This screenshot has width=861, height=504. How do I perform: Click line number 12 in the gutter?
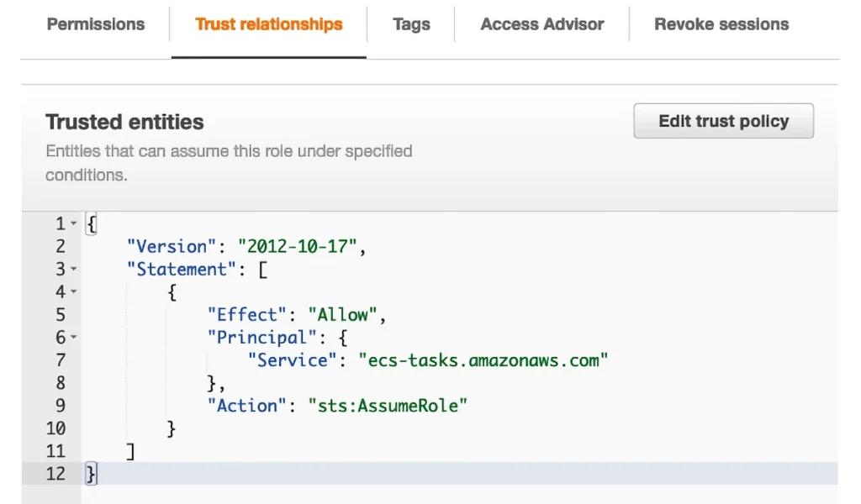[x=55, y=474]
